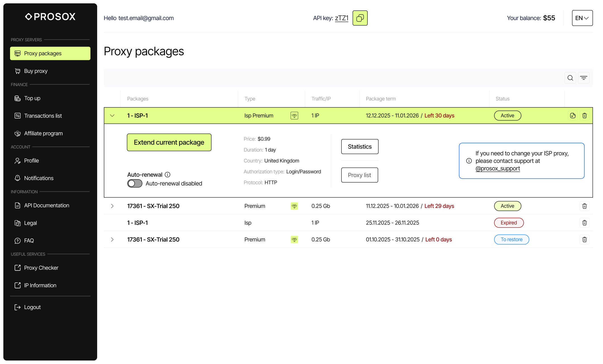Click trash icon on To restore package row
Viewport: 603px width, 364px height.
(x=584, y=240)
